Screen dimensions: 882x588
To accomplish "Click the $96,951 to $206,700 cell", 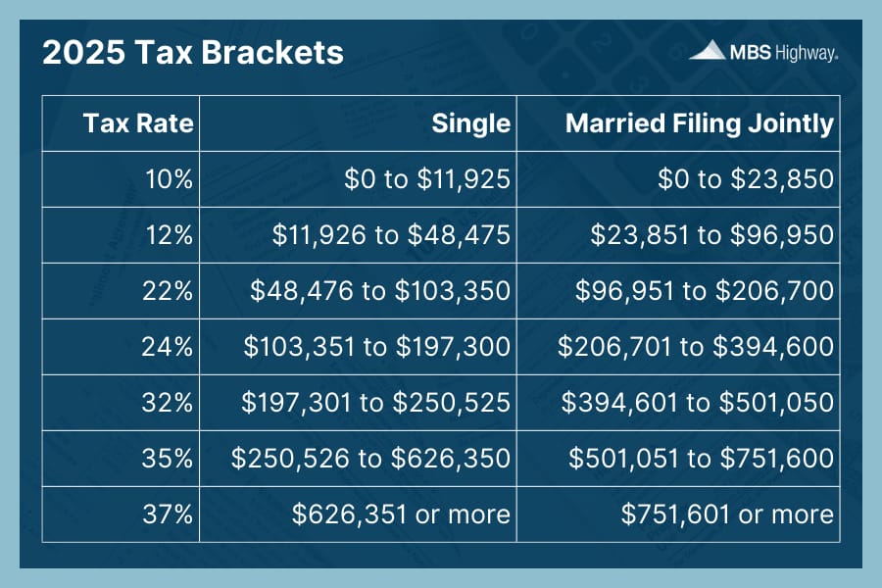I will 678,291.
